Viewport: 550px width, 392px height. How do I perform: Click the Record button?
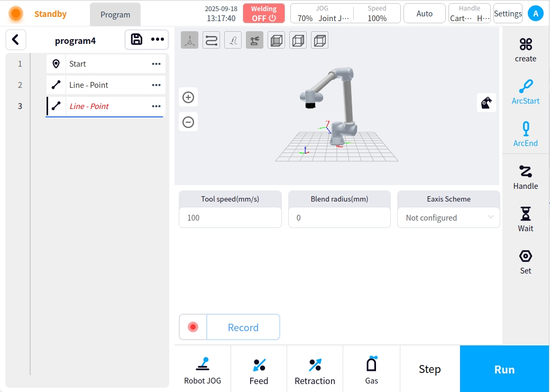[243, 327]
